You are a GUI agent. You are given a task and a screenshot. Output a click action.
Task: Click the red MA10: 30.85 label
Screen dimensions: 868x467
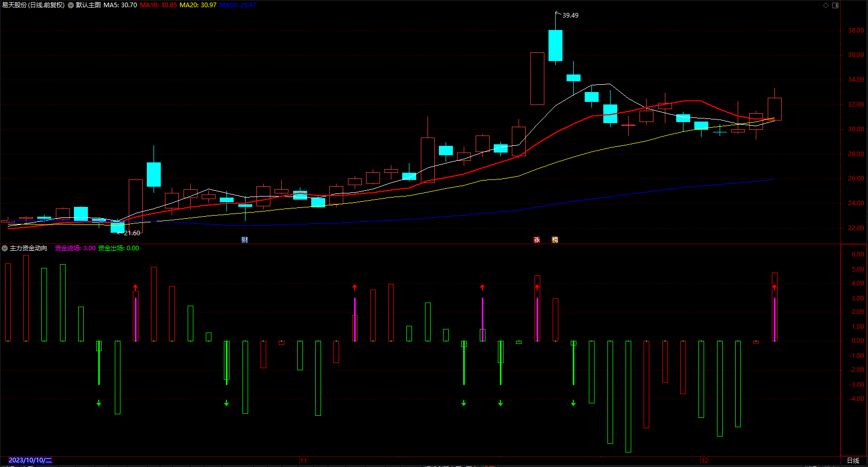click(158, 5)
